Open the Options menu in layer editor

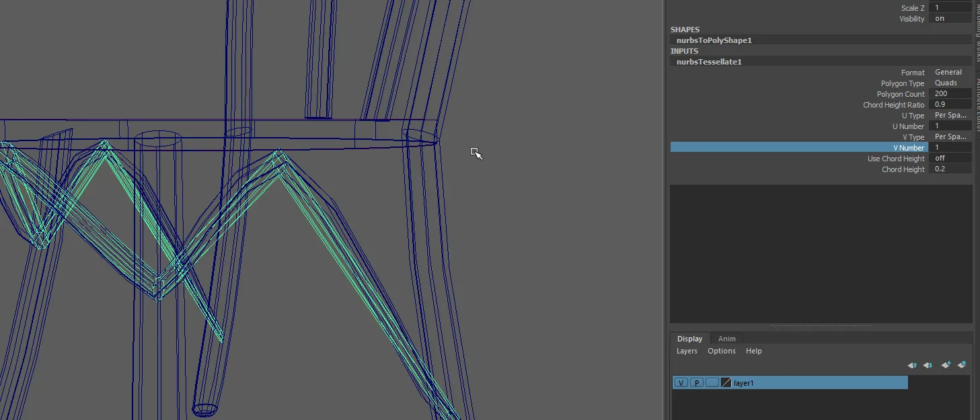click(721, 351)
